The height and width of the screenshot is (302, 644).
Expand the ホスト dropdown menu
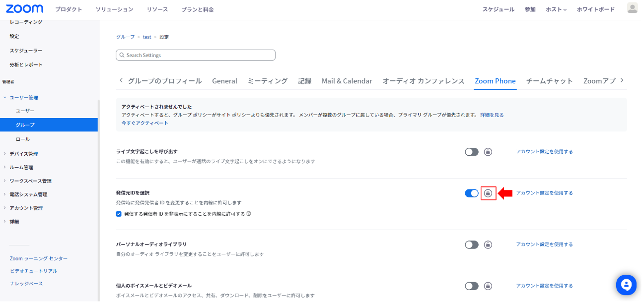(x=556, y=9)
